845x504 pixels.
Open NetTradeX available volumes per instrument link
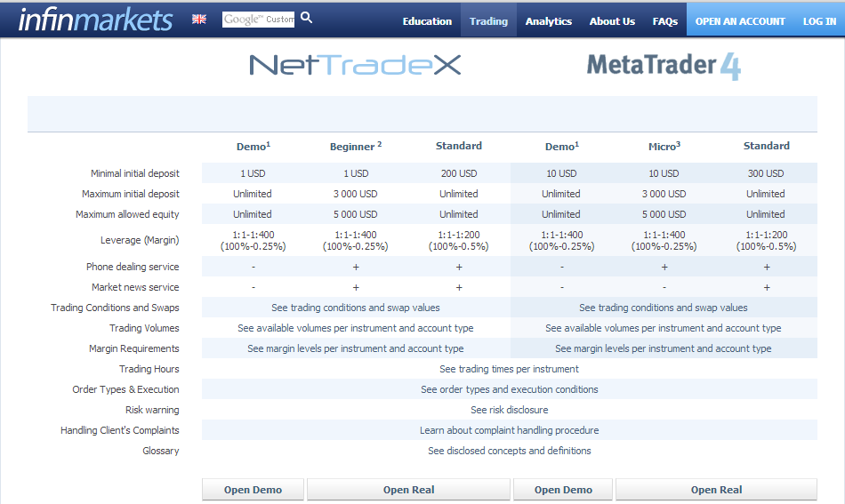click(x=356, y=328)
